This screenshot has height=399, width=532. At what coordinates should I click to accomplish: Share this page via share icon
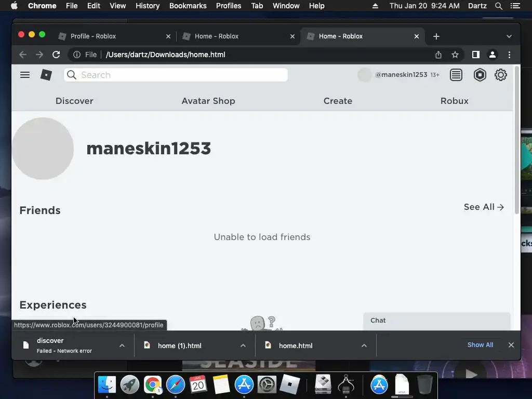click(438, 55)
